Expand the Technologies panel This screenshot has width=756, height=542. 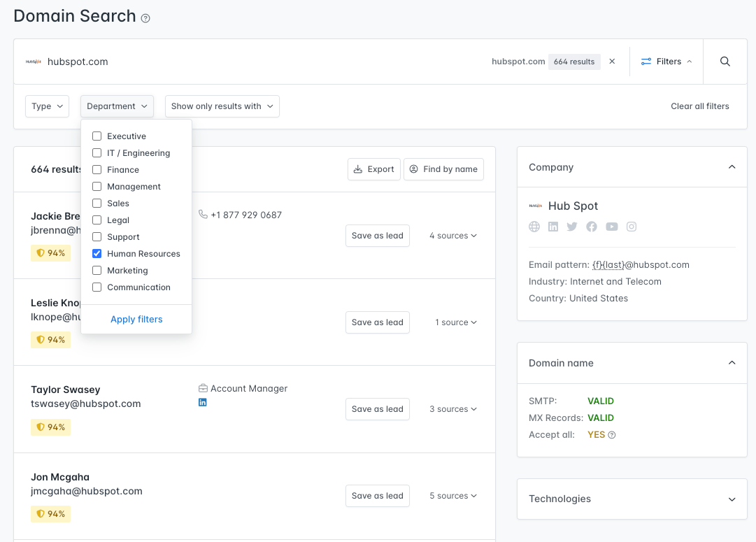click(732, 499)
